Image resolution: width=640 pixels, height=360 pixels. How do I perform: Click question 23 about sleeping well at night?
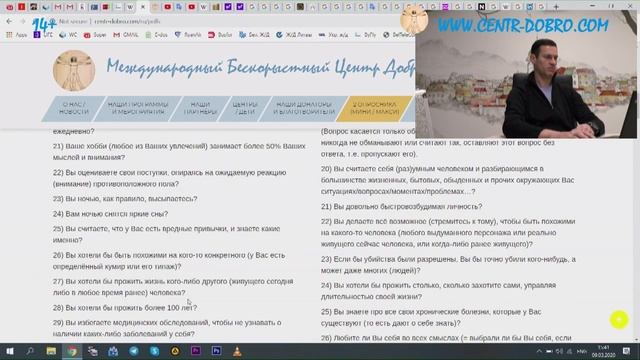pos(125,199)
